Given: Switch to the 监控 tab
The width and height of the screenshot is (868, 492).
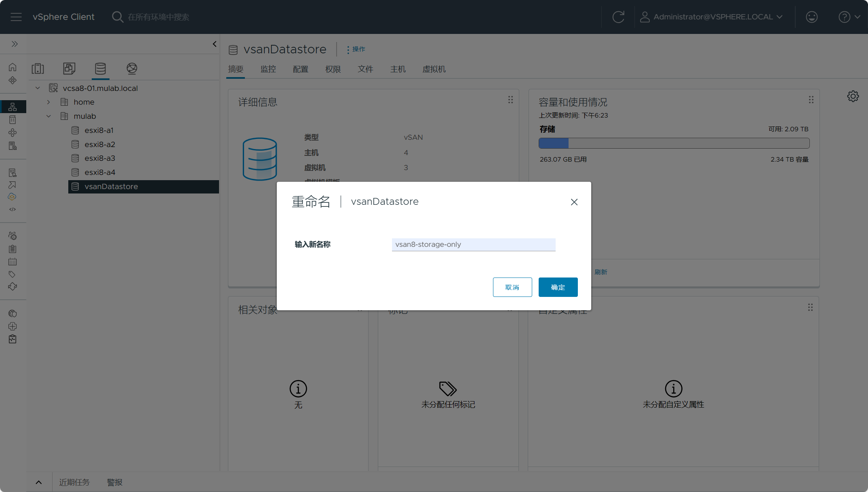Looking at the screenshot, I should point(268,69).
